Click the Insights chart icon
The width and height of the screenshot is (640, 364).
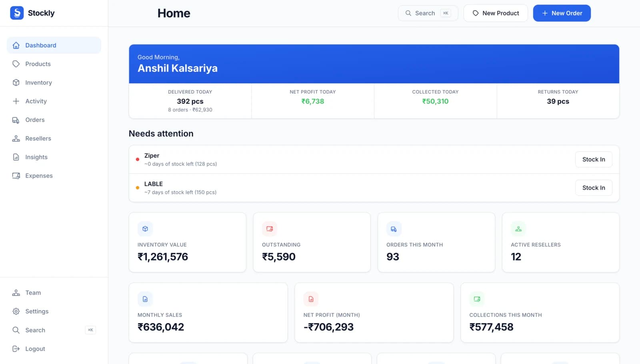point(16,157)
